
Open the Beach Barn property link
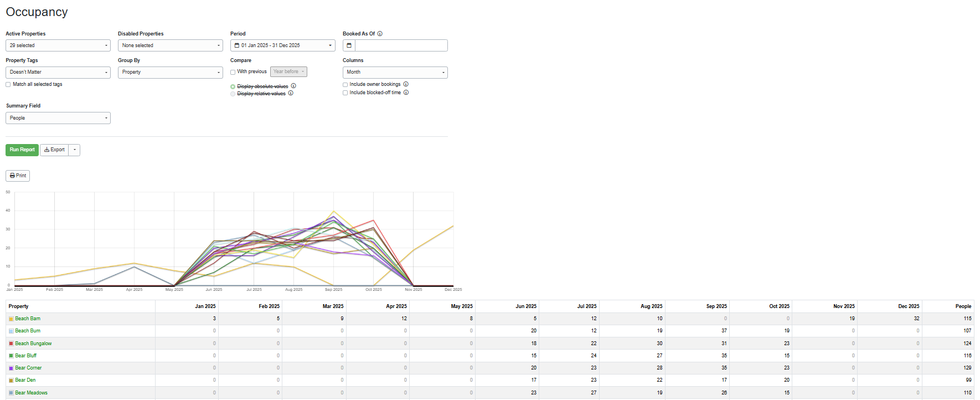point(28,319)
